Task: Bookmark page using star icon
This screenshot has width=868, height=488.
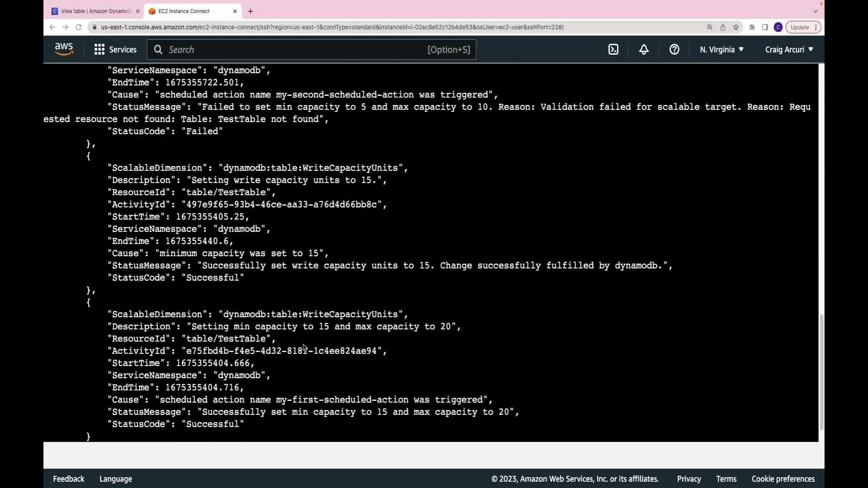Action: click(x=736, y=27)
